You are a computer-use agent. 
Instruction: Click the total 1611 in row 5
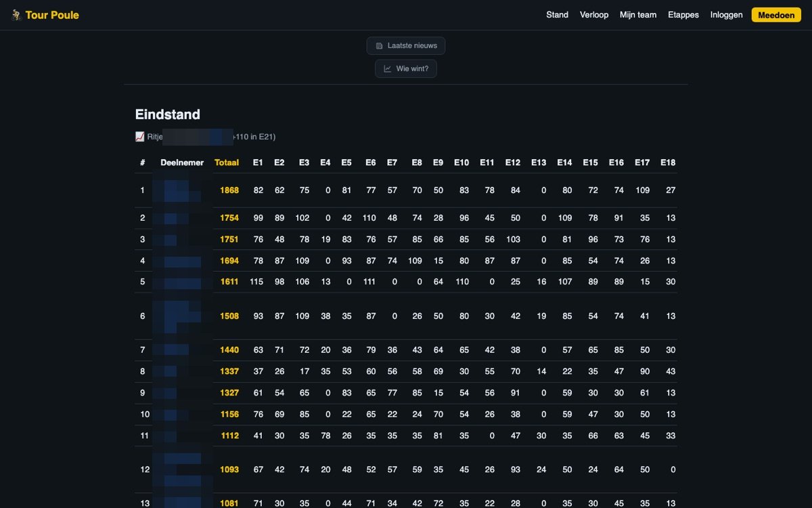coord(229,282)
